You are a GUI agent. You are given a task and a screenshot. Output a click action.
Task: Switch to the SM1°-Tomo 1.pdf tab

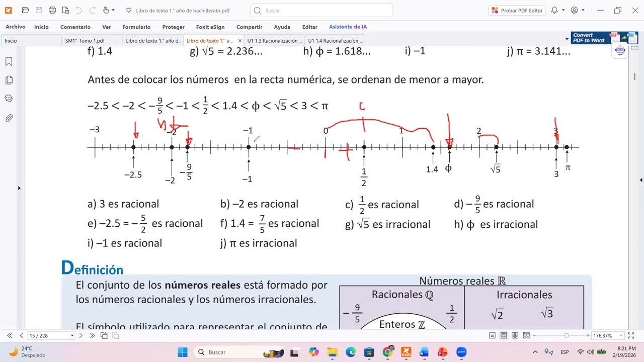coord(92,41)
